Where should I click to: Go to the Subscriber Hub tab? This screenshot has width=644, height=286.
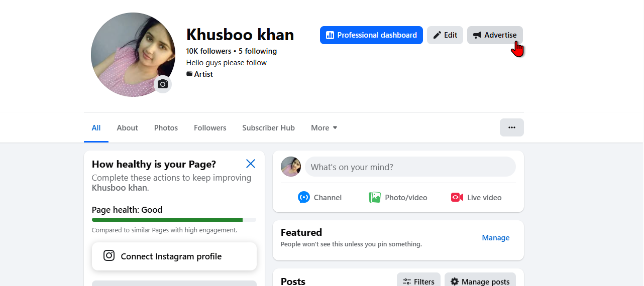(268, 128)
